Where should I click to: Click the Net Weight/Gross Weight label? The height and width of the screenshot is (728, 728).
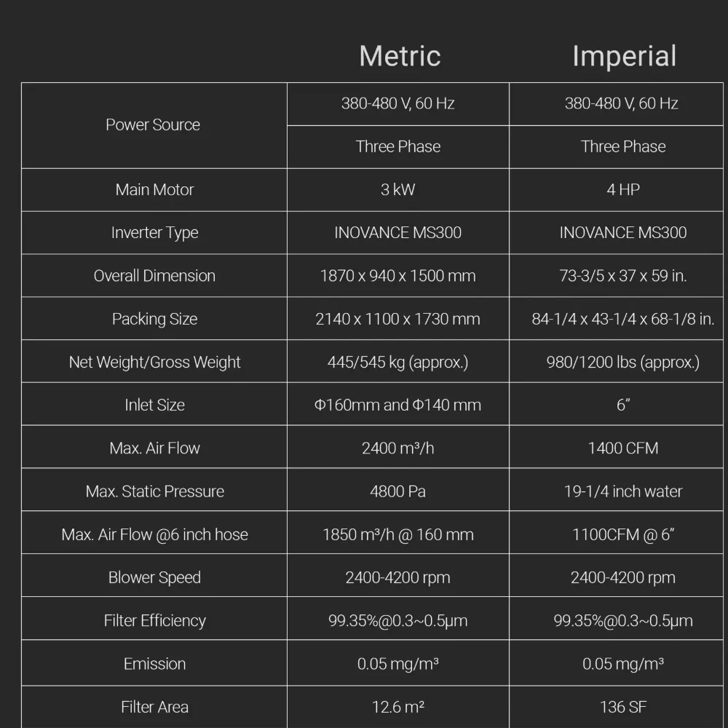coord(154,362)
